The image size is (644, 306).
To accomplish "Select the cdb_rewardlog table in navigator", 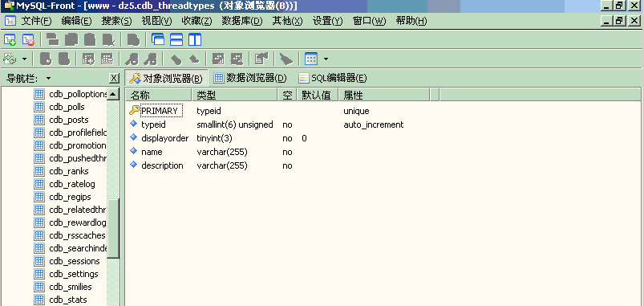I will click(x=71, y=222).
